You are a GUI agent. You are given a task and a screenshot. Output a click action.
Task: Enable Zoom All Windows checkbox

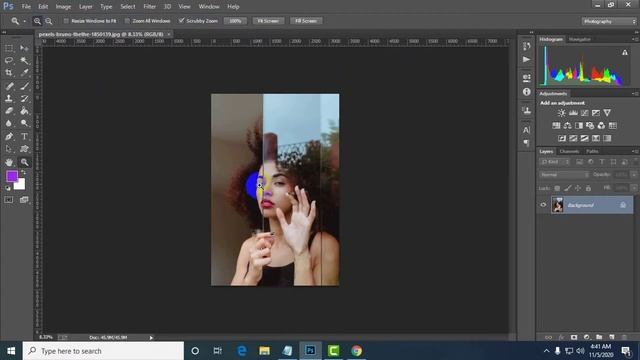pos(127,21)
